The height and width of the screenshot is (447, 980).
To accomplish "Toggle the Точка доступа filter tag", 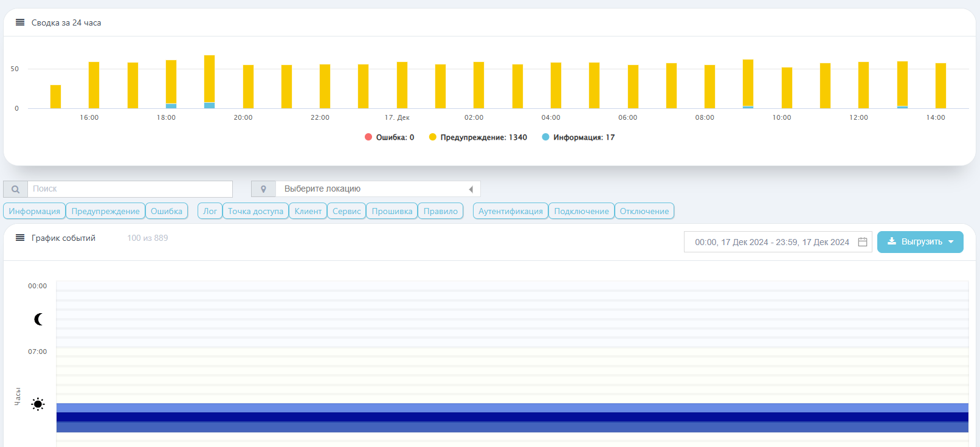I will click(256, 211).
